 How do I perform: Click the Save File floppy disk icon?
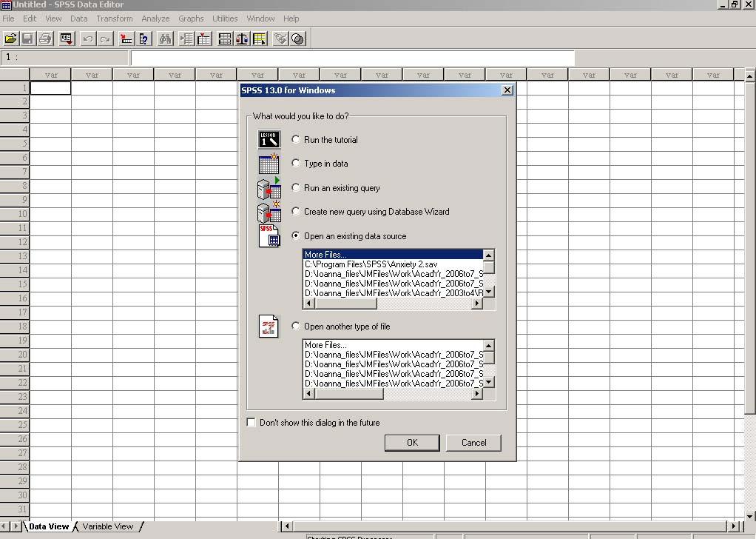coord(28,38)
